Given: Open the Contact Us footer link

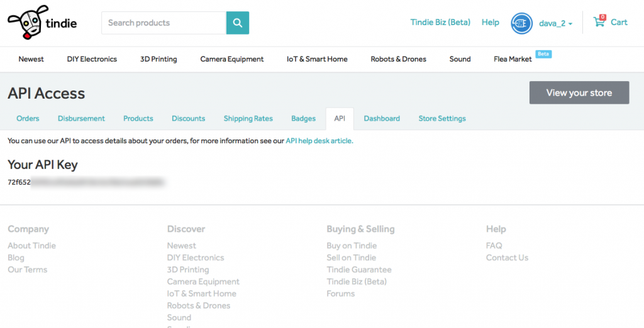Looking at the screenshot, I should (507, 258).
